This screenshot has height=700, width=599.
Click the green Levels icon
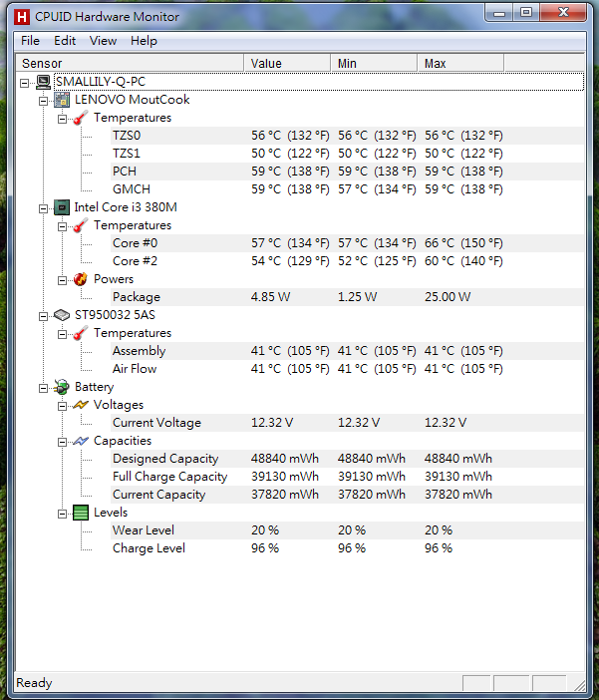coord(81,513)
